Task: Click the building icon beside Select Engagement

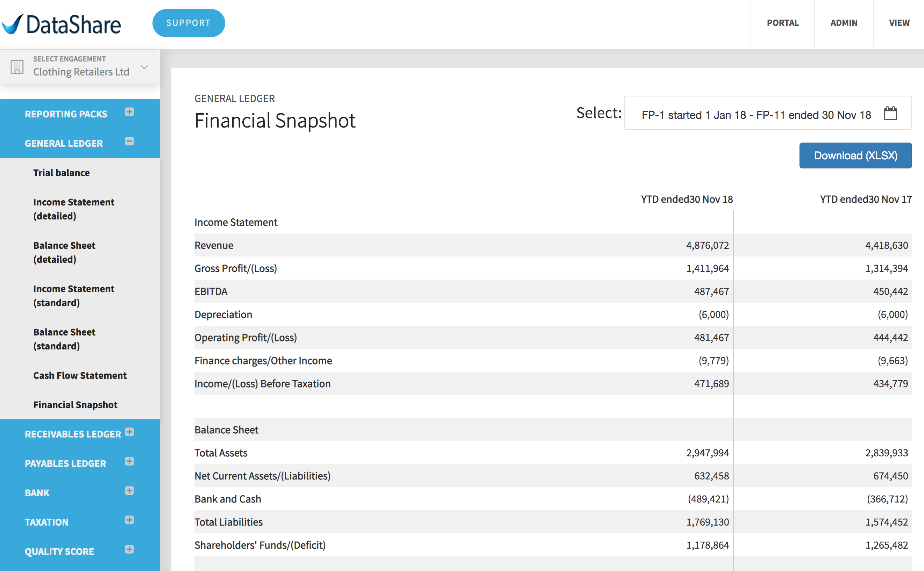Action: coord(17,67)
